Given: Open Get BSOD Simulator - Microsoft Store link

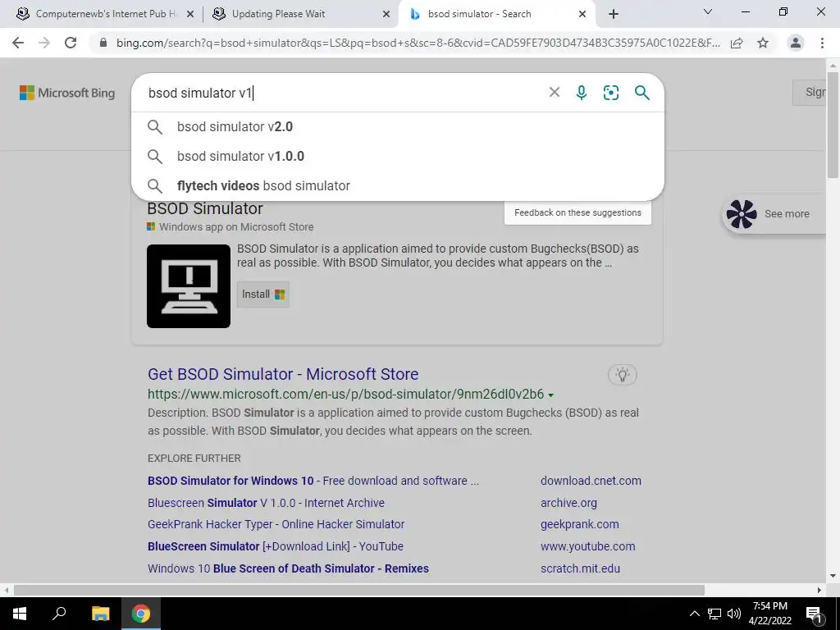Looking at the screenshot, I should (283, 374).
